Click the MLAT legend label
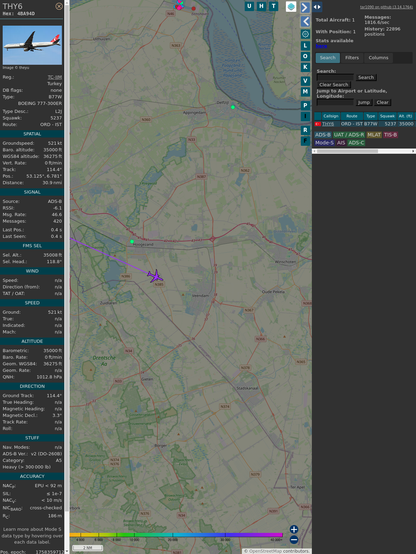The image size is (416, 554). (374, 135)
